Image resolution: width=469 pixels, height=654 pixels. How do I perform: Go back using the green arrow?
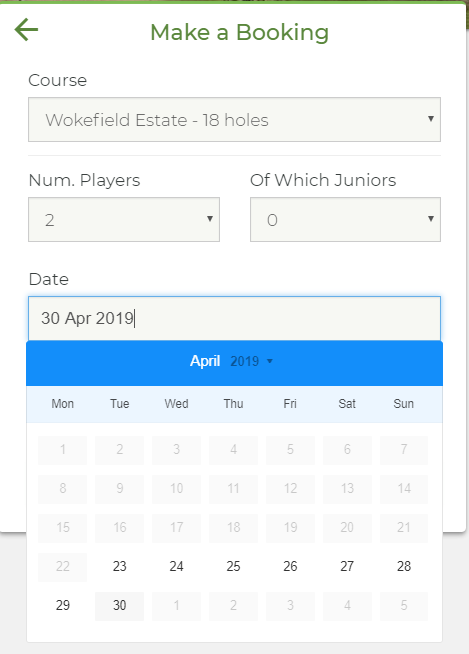(x=26, y=30)
